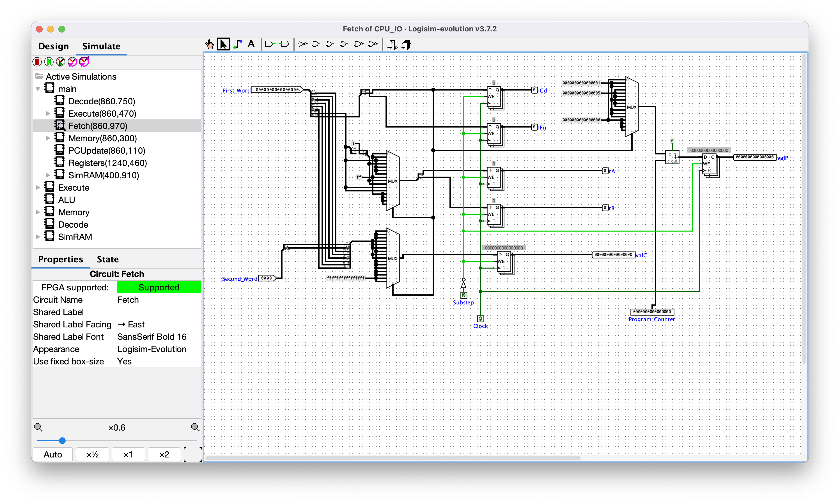Add an XOR gate from toolbar
This screenshot has width=840, height=504.
(x=343, y=44)
